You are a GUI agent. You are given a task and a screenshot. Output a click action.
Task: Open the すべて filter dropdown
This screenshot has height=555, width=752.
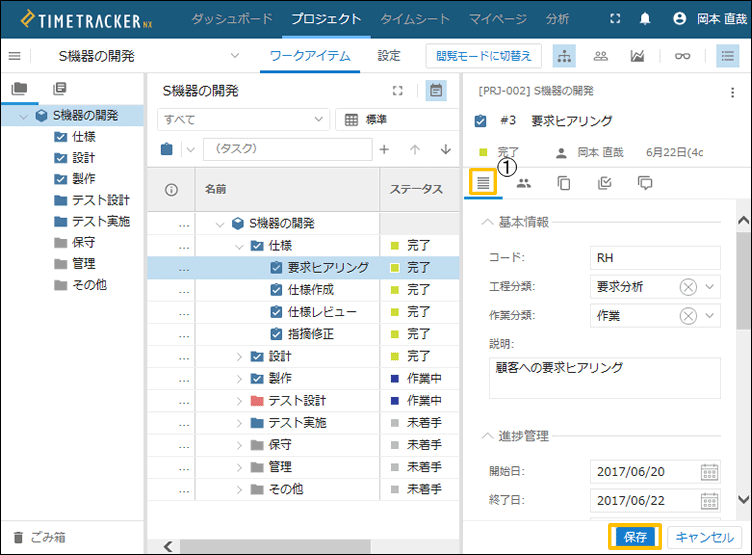click(x=244, y=119)
